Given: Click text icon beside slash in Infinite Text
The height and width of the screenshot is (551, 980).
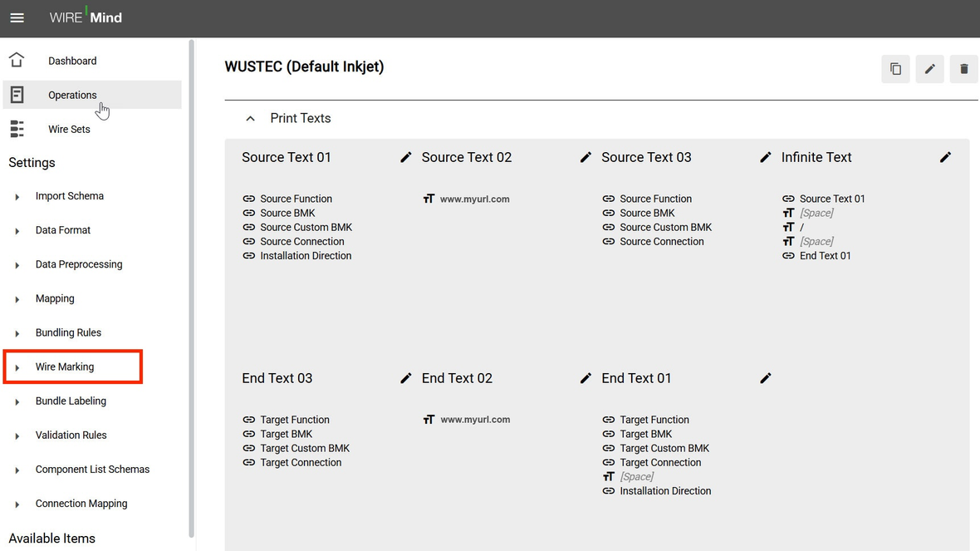Looking at the screenshot, I should point(788,227).
